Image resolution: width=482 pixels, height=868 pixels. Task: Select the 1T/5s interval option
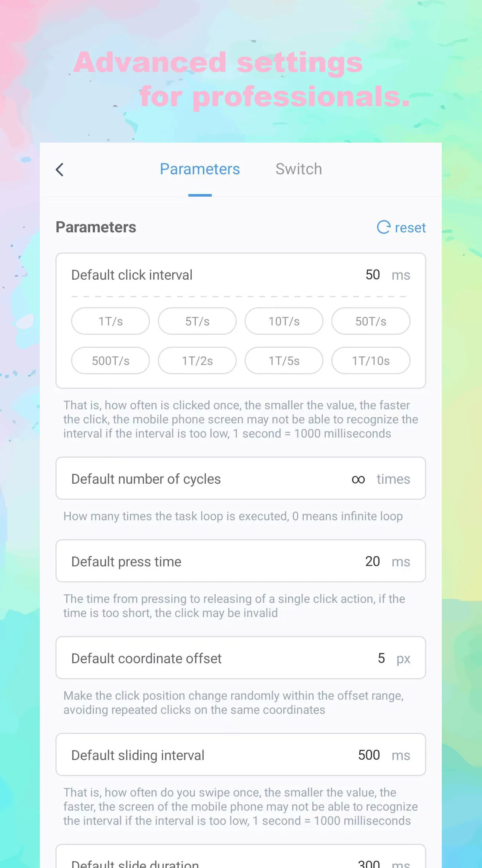[x=284, y=360]
